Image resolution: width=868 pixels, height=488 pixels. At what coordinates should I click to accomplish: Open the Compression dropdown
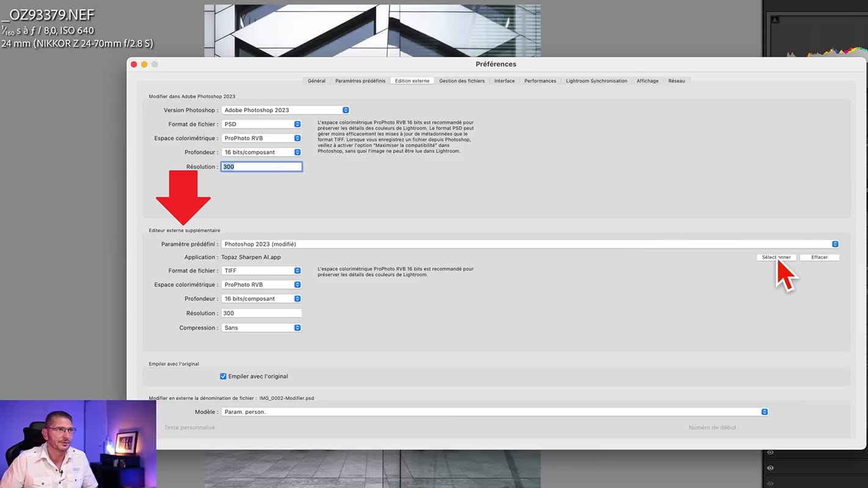pyautogui.click(x=261, y=328)
